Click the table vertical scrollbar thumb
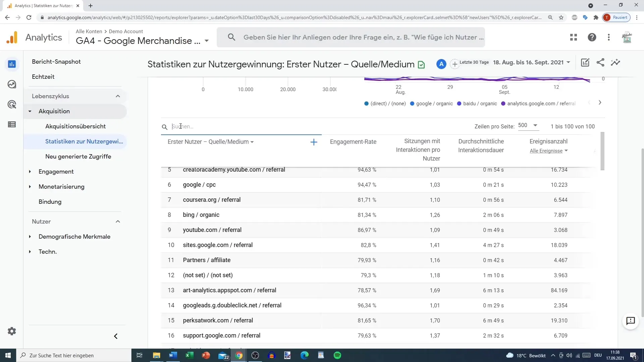Screen dimensions: 644x362 tap(602, 151)
